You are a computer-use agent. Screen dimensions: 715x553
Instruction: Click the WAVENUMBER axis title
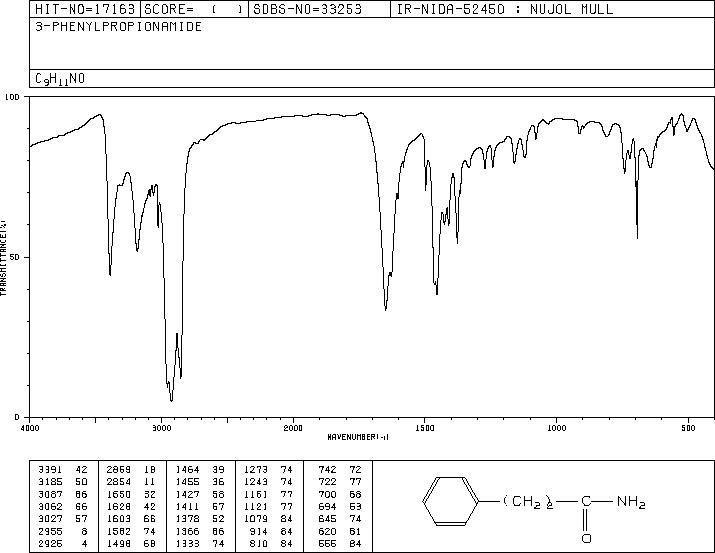358,437
